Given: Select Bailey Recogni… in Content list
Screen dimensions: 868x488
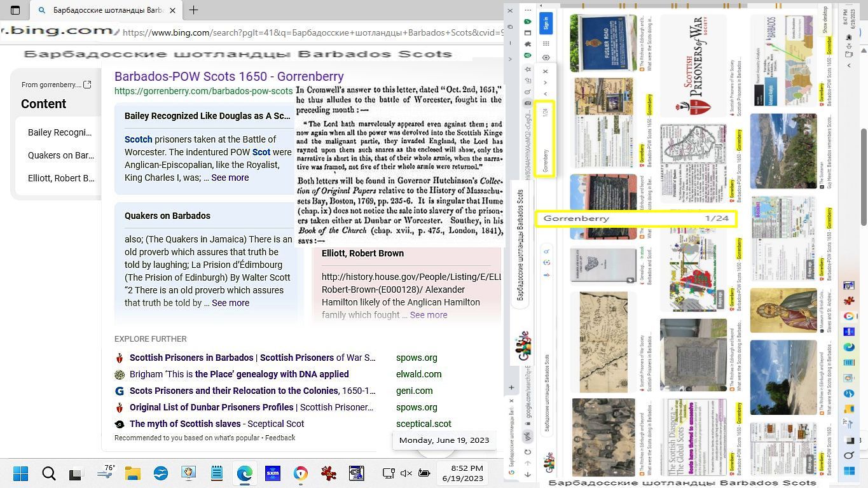Looking at the screenshot, I should point(61,132).
